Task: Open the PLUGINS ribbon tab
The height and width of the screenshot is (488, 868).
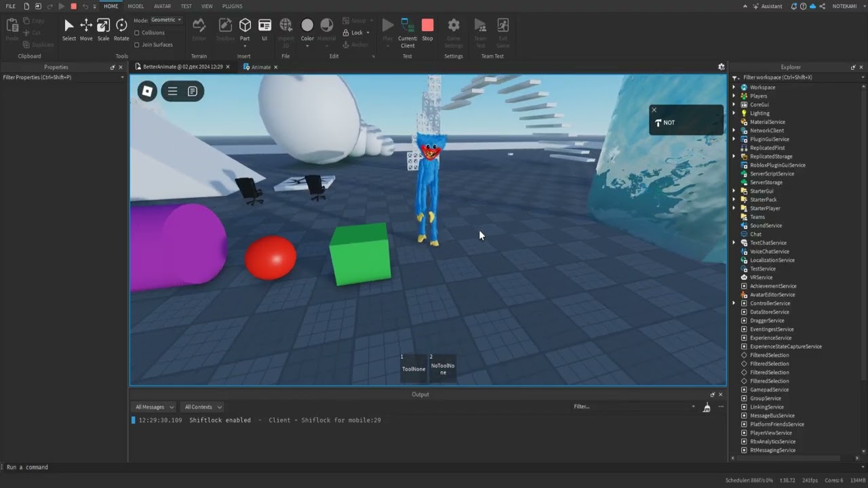Action: point(233,6)
